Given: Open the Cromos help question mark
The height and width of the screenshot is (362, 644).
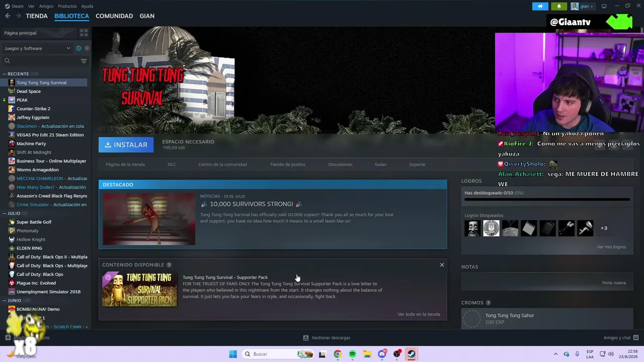Looking at the screenshot, I should [x=488, y=303].
